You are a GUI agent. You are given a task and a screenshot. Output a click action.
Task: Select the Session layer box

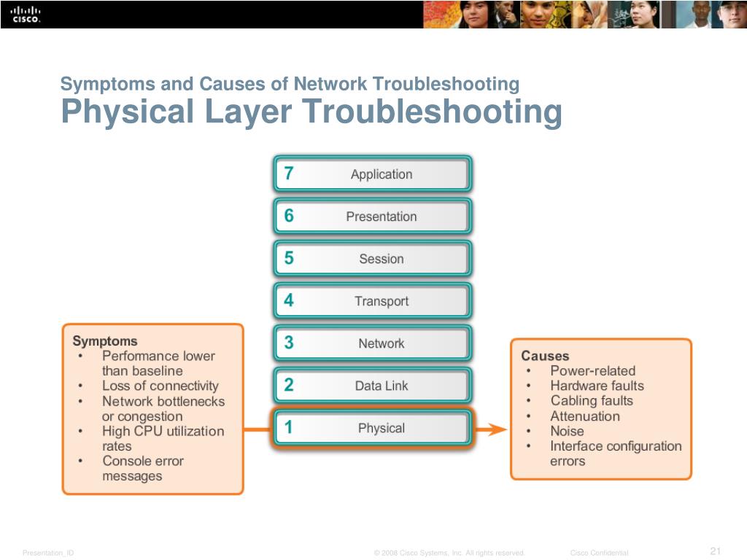pyautogui.click(x=373, y=259)
